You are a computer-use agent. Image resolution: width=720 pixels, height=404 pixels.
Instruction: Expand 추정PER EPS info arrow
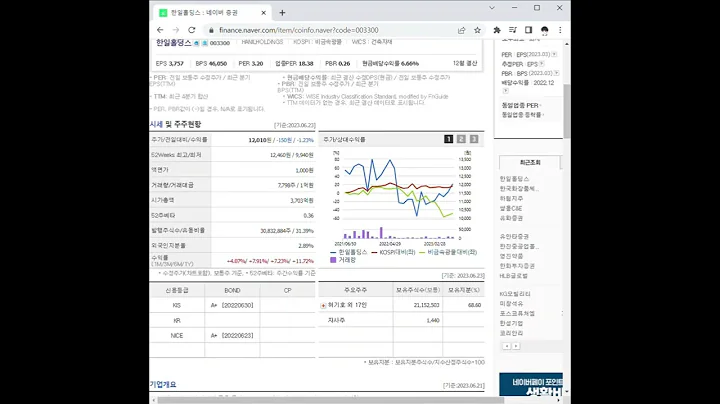click(x=542, y=64)
